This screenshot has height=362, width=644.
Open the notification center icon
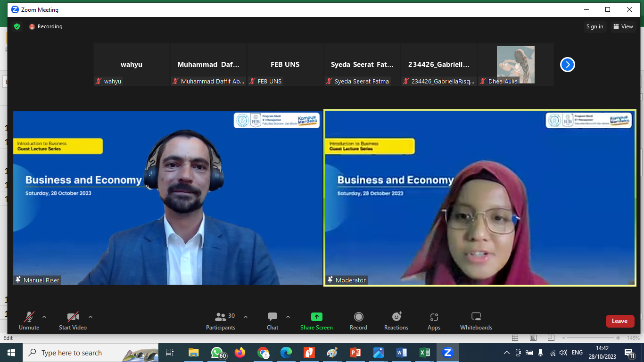point(629,353)
